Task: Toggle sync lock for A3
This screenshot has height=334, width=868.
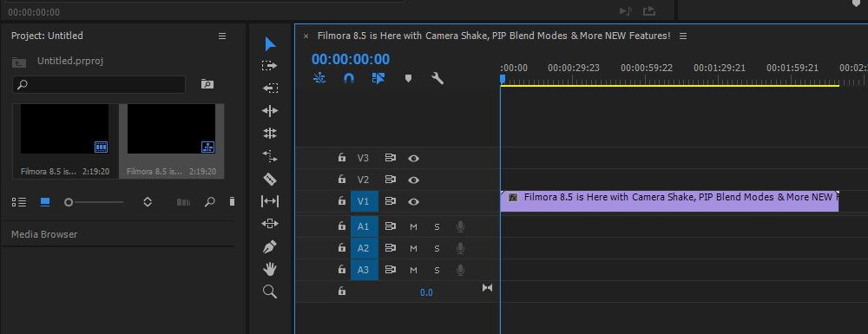Action: tap(391, 270)
